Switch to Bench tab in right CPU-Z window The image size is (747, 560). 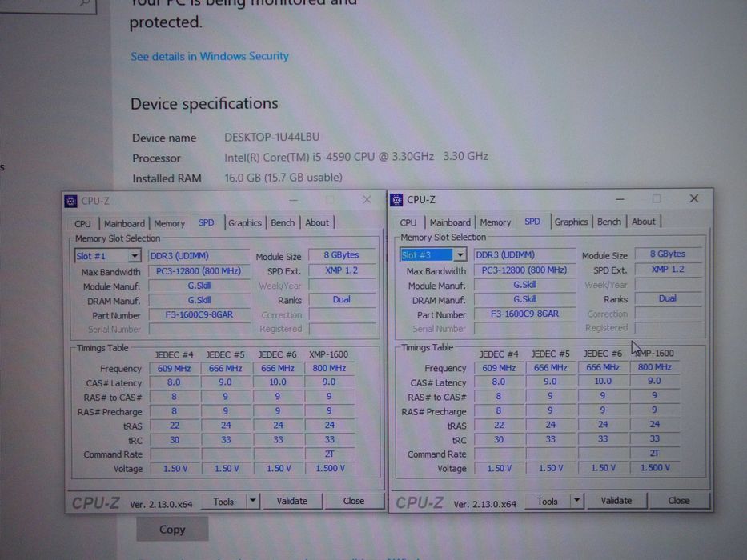(x=608, y=222)
